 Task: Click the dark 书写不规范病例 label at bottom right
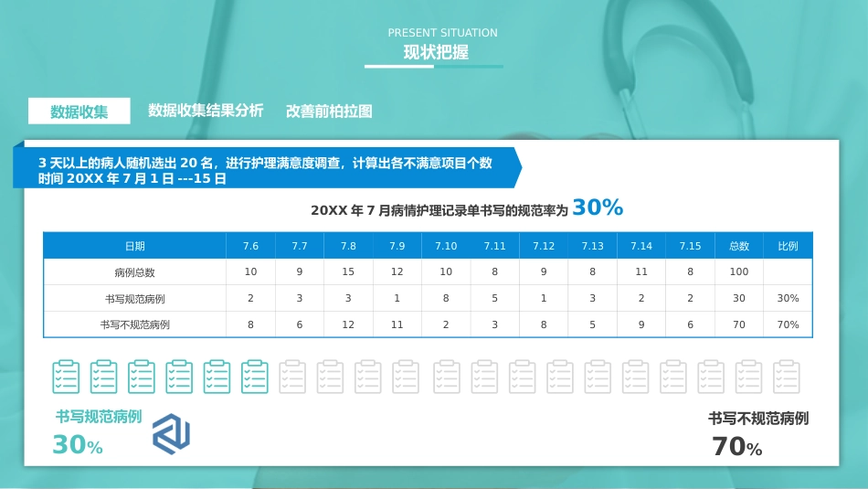tap(758, 419)
